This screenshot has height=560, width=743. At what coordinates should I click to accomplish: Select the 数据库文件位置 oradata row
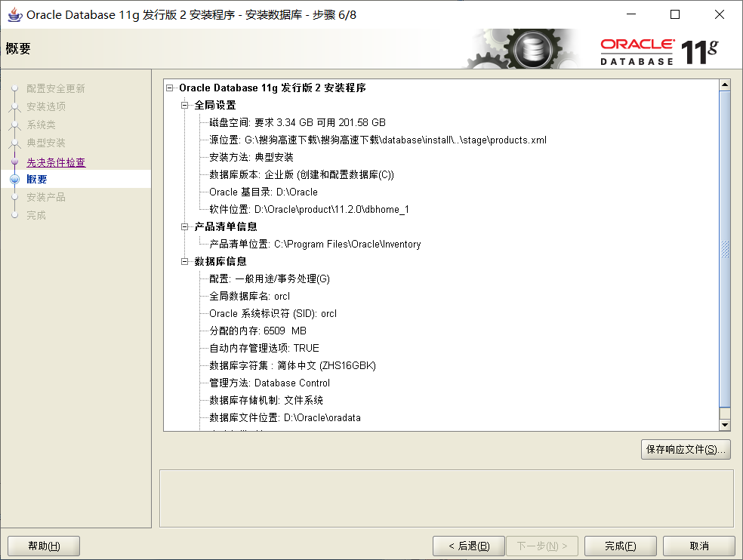click(285, 418)
